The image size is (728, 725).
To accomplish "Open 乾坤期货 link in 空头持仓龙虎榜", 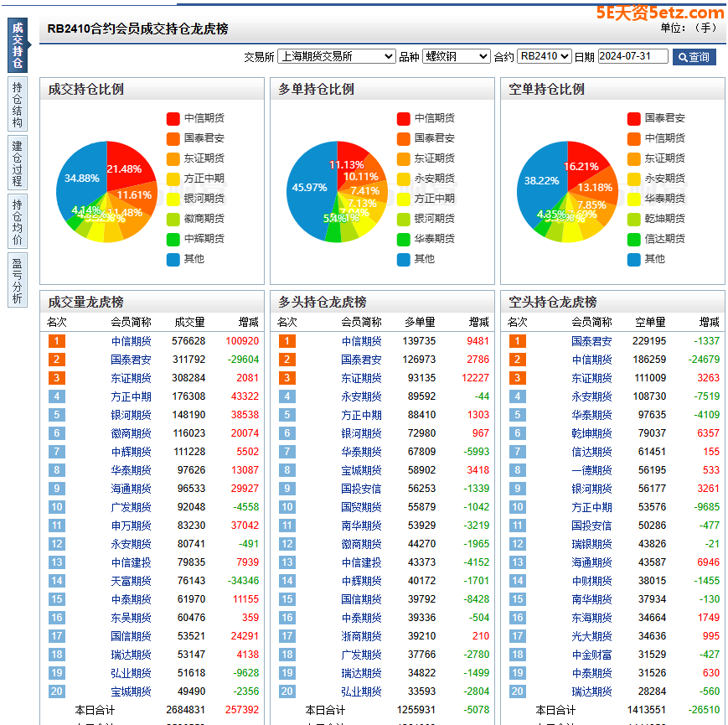I will click(591, 433).
